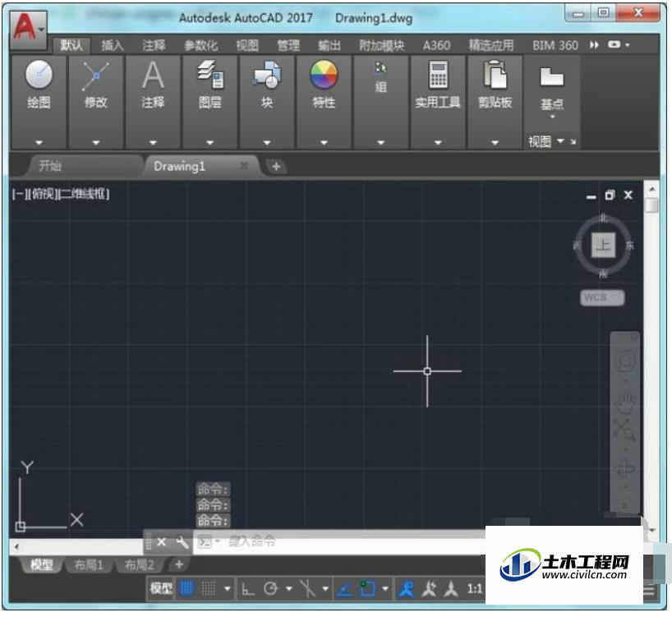Expand the 修改 panel dropdown arrow
This screenshot has height=617, width=672.
[x=95, y=142]
